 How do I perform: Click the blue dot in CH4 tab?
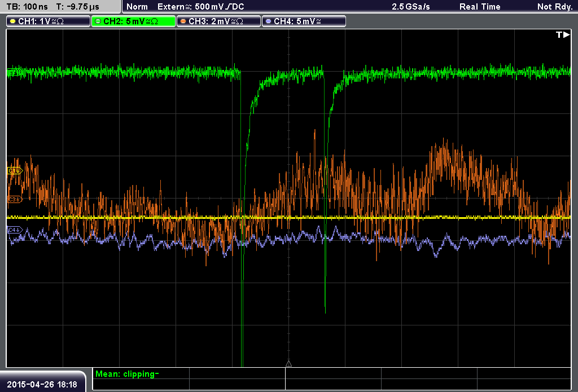pos(268,21)
